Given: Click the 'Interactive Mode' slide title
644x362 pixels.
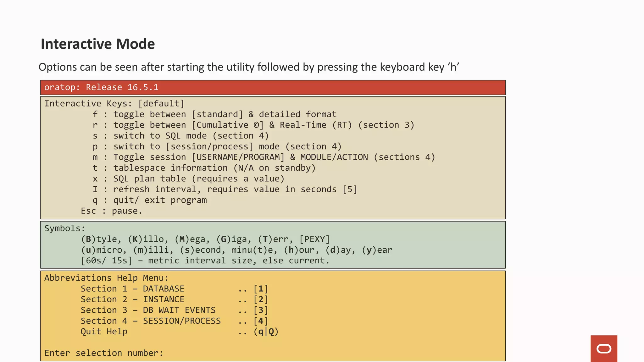Looking at the screenshot, I should (98, 44).
